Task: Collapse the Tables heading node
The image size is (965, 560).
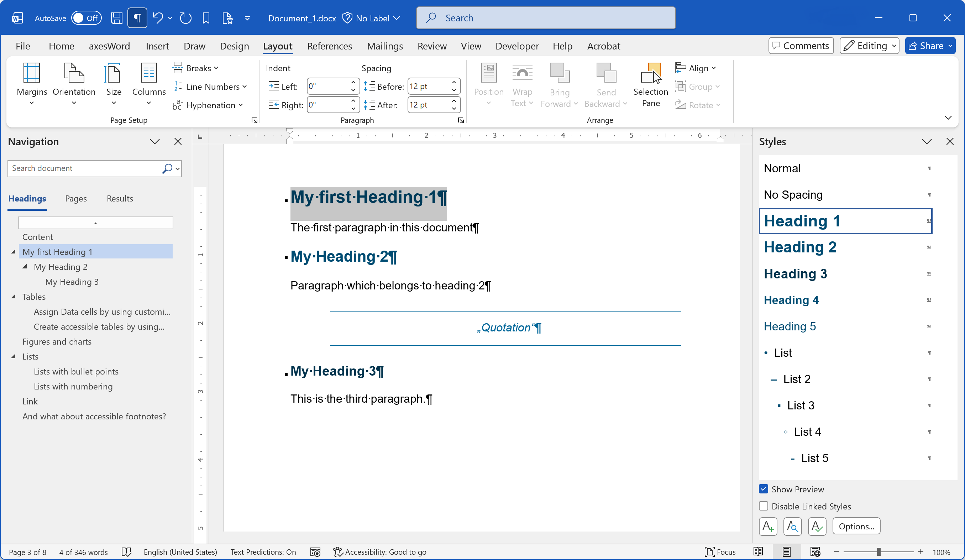Action: [x=14, y=297]
